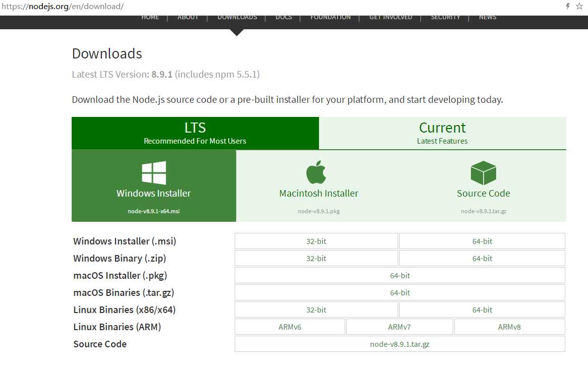Image resolution: width=588 pixels, height=371 pixels.
Task: Open the ABOUT menu item
Action: [188, 17]
